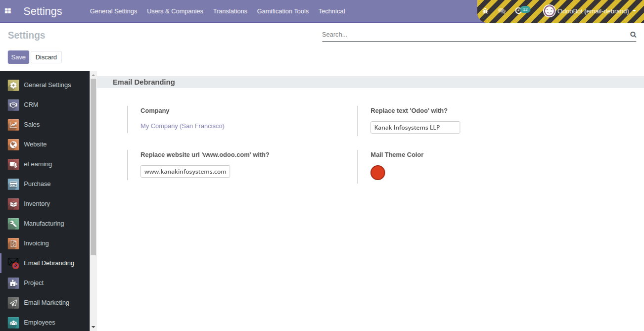Open the Gamification Tools menu
Screen dimensions: 644x331
(x=283, y=11)
